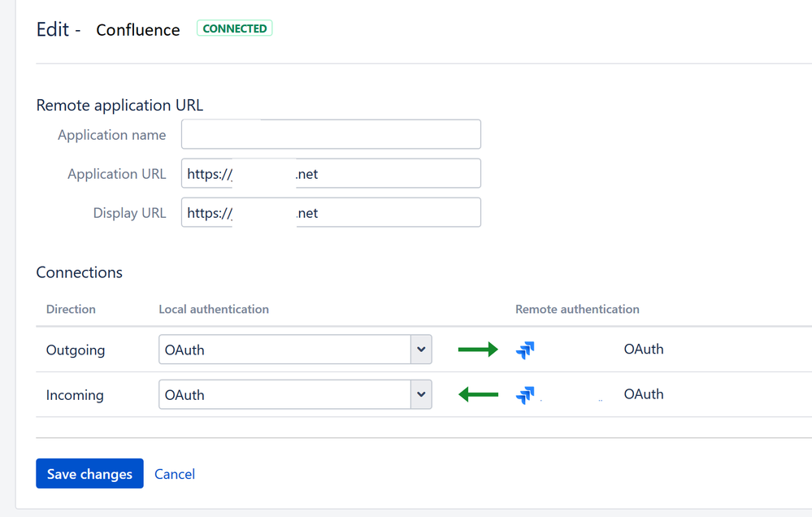Open the Outgoing local authentication dropdown

295,350
